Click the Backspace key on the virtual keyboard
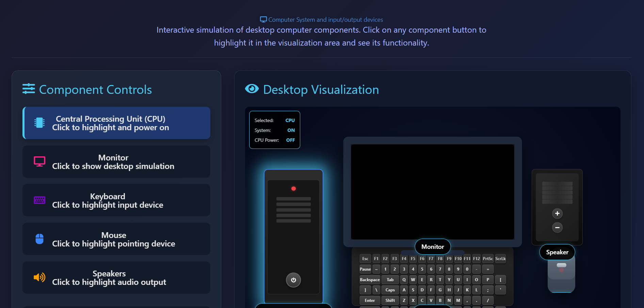This screenshot has height=308, width=644. click(x=370, y=280)
